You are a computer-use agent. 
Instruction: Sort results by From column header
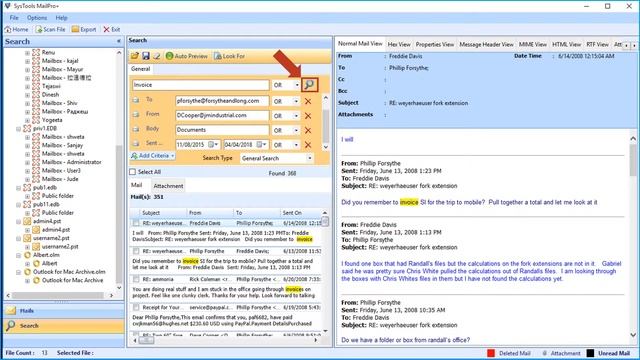click(x=210, y=213)
